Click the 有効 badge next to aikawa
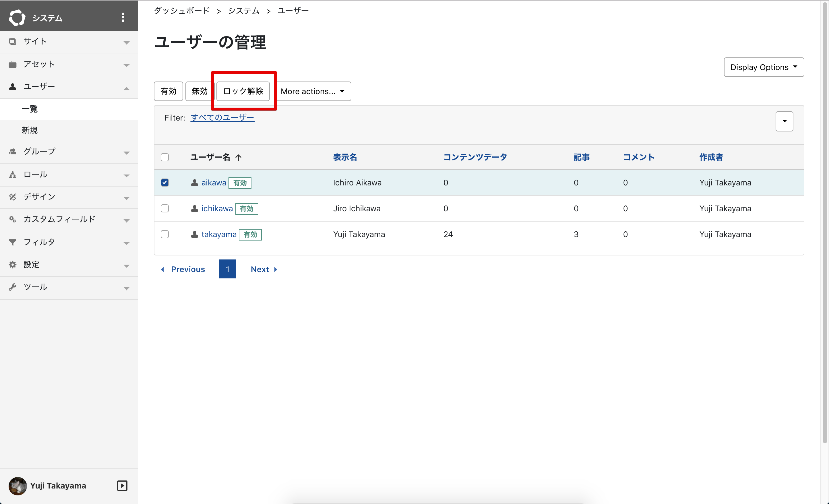Screen dimensions: 829x504 (240, 183)
